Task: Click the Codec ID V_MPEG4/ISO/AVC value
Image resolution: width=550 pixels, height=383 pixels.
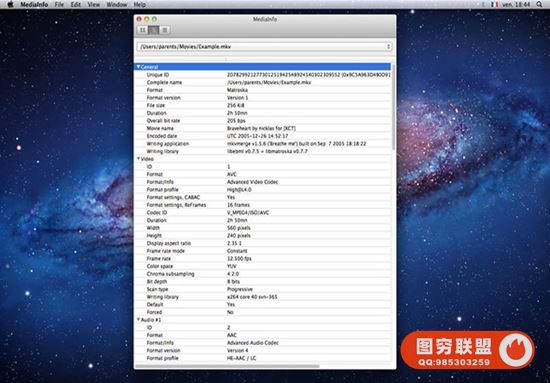Action: 248,213
